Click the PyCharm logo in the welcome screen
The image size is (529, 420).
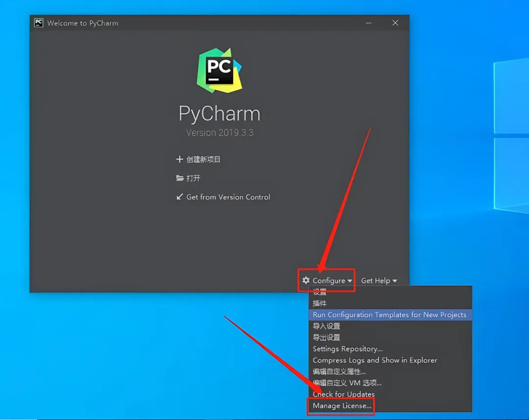[x=219, y=70]
